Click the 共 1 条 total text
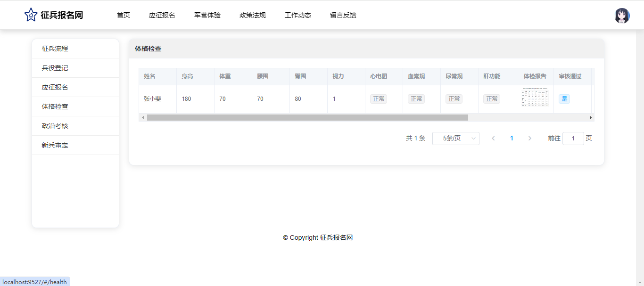 pos(415,139)
